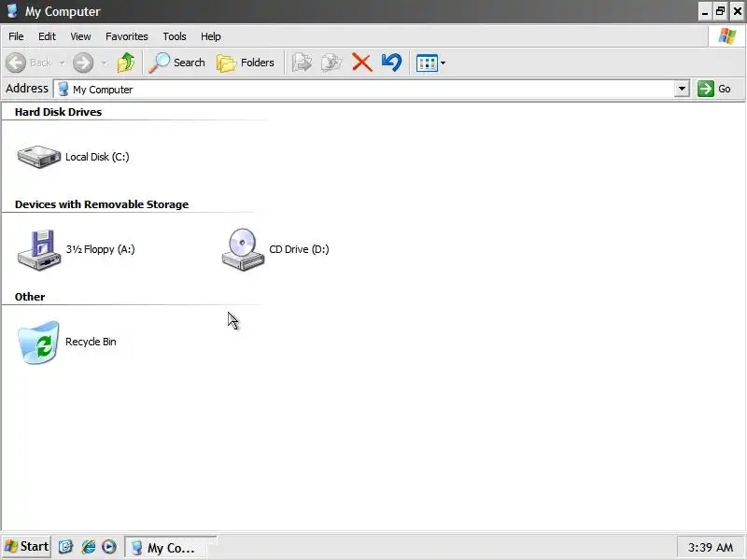Click the Hard Disk Drives group header

(x=58, y=112)
